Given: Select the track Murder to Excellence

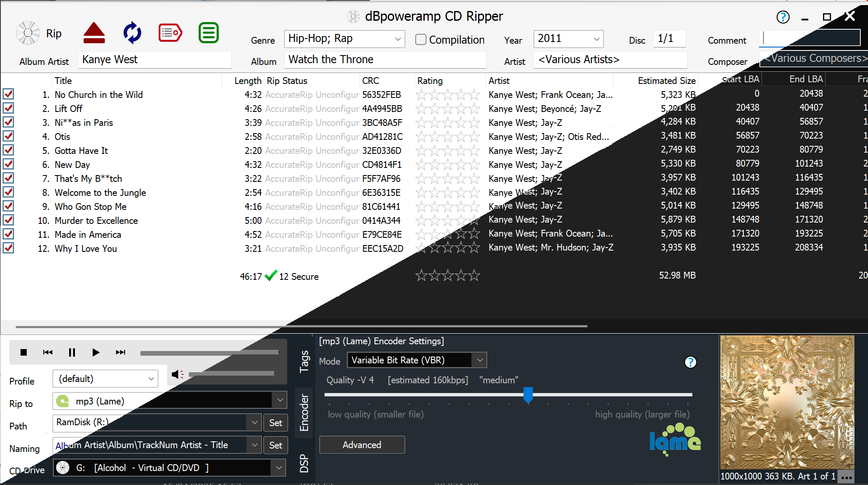Looking at the screenshot, I should 96,220.
